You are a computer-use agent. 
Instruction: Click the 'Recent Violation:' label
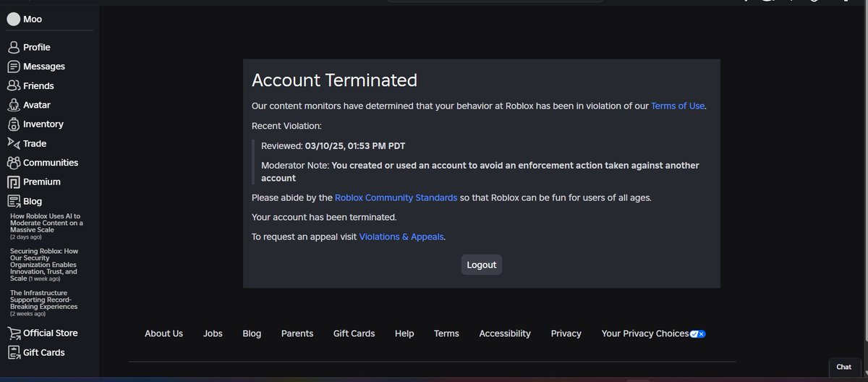pos(287,126)
